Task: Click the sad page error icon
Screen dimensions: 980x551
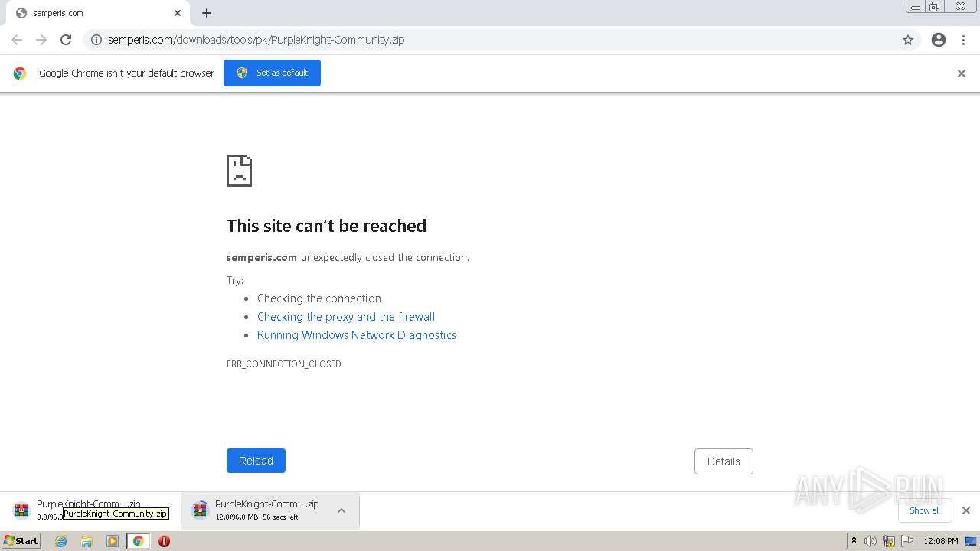Action: pos(239,171)
